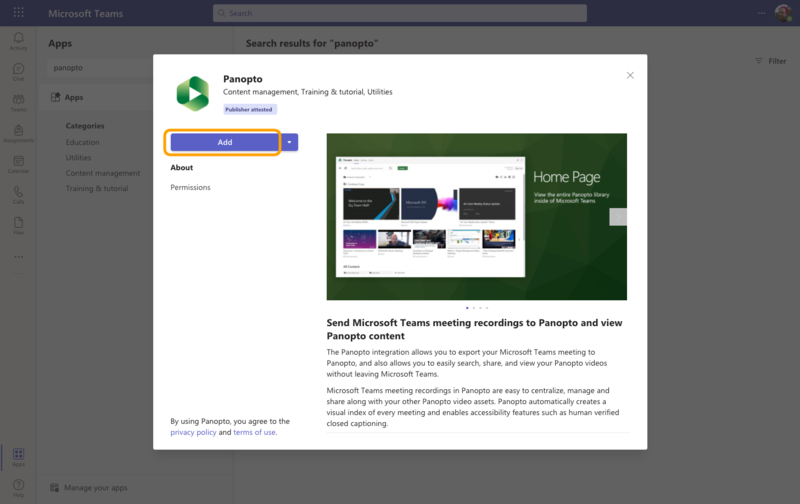Open the terms of use link
800x504 pixels.
[x=254, y=432]
